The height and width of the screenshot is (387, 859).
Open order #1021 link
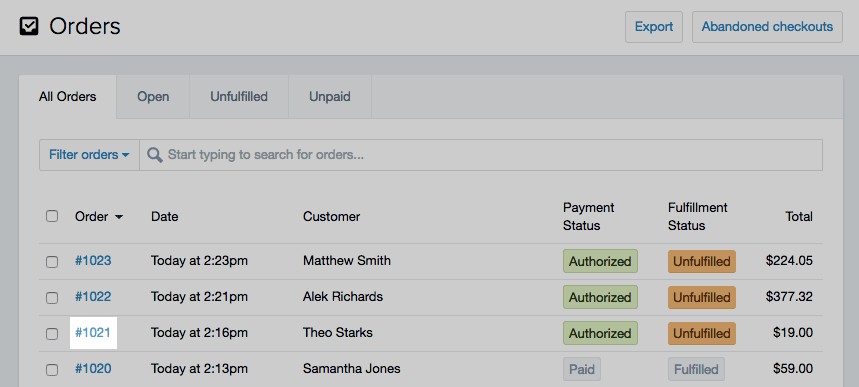click(x=93, y=333)
